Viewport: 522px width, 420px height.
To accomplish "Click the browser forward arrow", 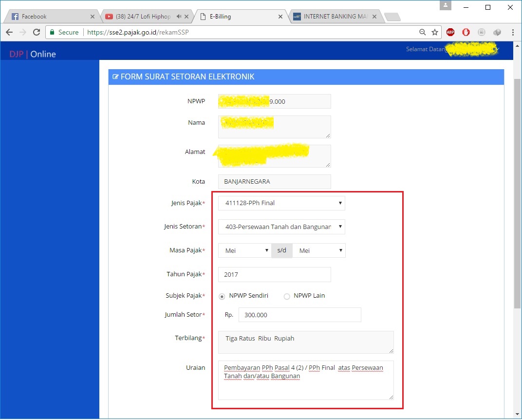I will pos(22,32).
